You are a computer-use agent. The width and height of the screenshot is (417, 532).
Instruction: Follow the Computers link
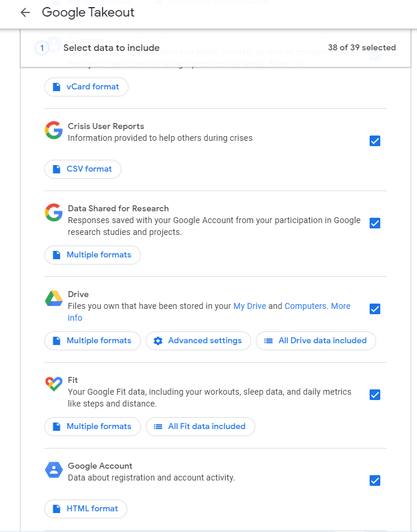pos(306,306)
